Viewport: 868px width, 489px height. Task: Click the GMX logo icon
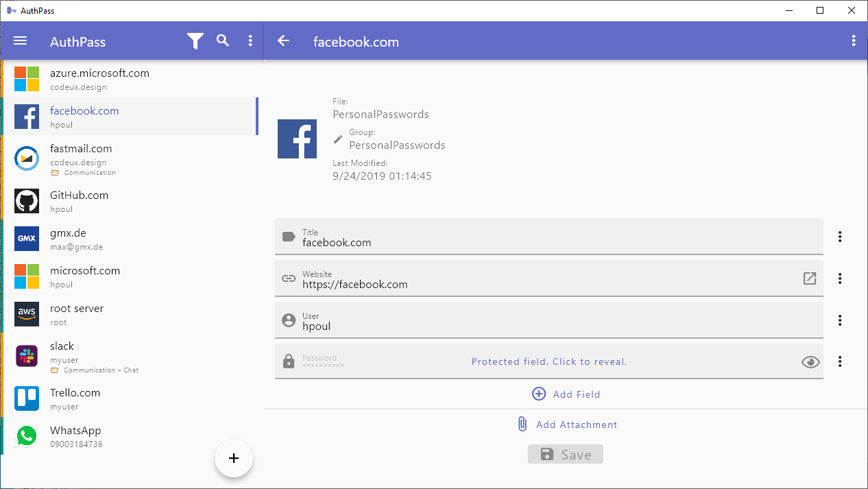pyautogui.click(x=27, y=239)
